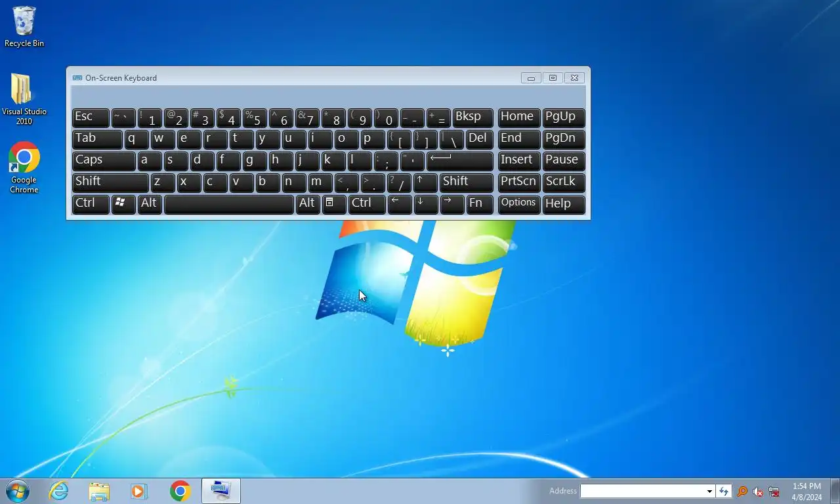Screen dimensions: 840x504
Task: Click the 0 key on the number row
Action: coord(387,117)
